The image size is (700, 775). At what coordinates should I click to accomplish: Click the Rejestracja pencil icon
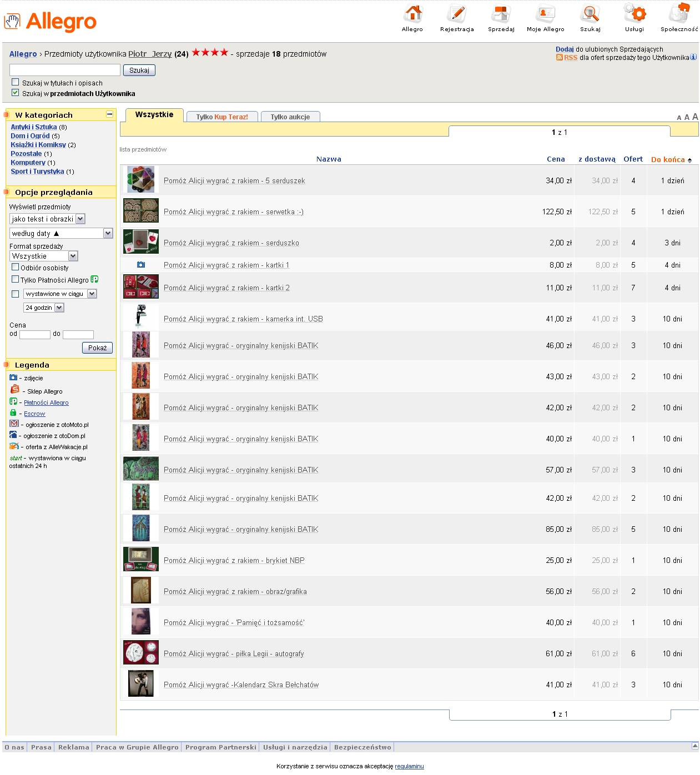[457, 13]
